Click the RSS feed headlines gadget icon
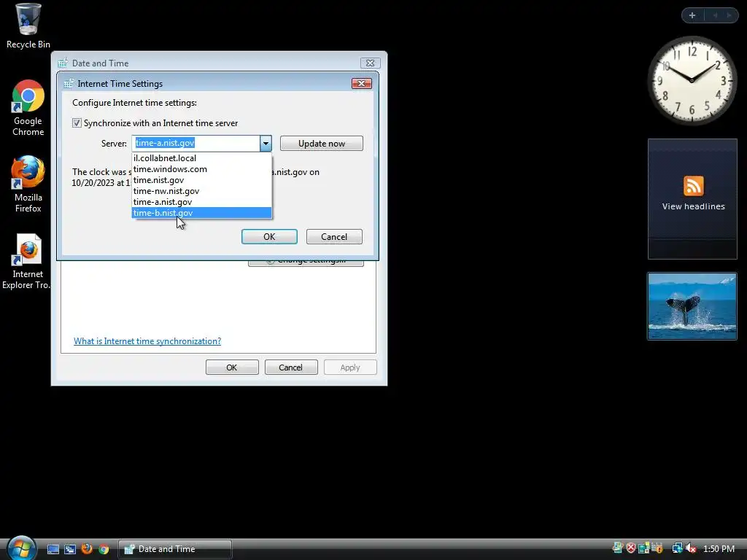747x560 pixels. pos(693,186)
